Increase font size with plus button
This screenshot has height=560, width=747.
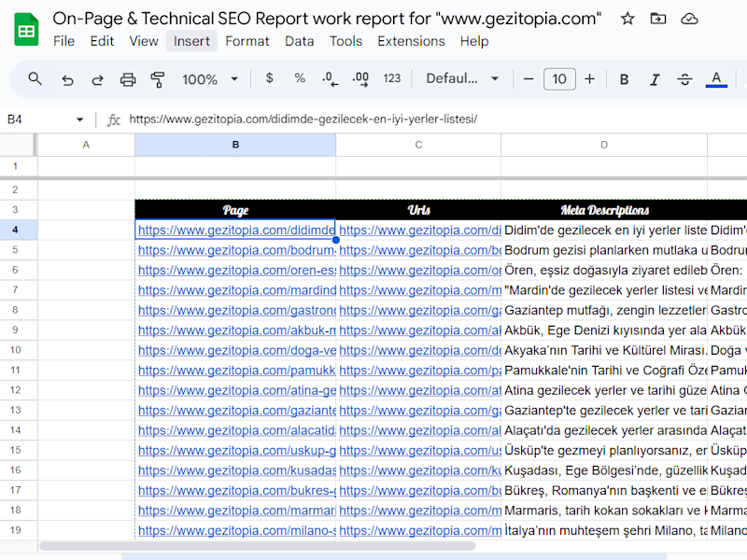click(590, 79)
